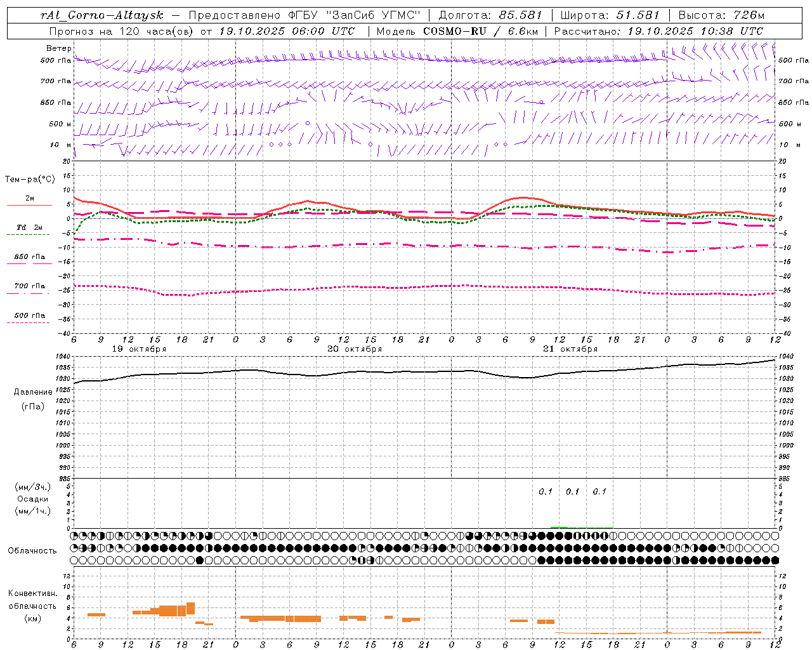Select the Долгота: 85.581 header value

click(489, 15)
